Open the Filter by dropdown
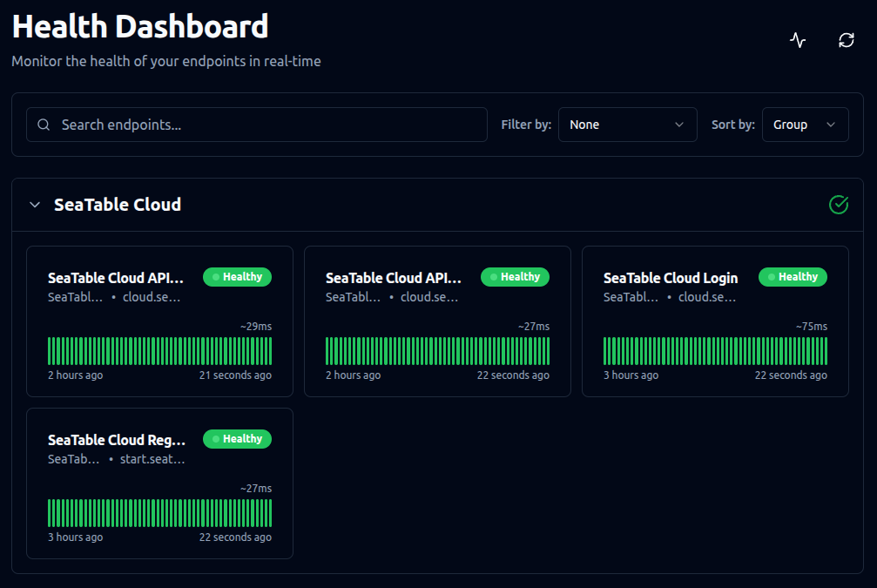Image resolution: width=877 pixels, height=588 pixels. point(627,125)
